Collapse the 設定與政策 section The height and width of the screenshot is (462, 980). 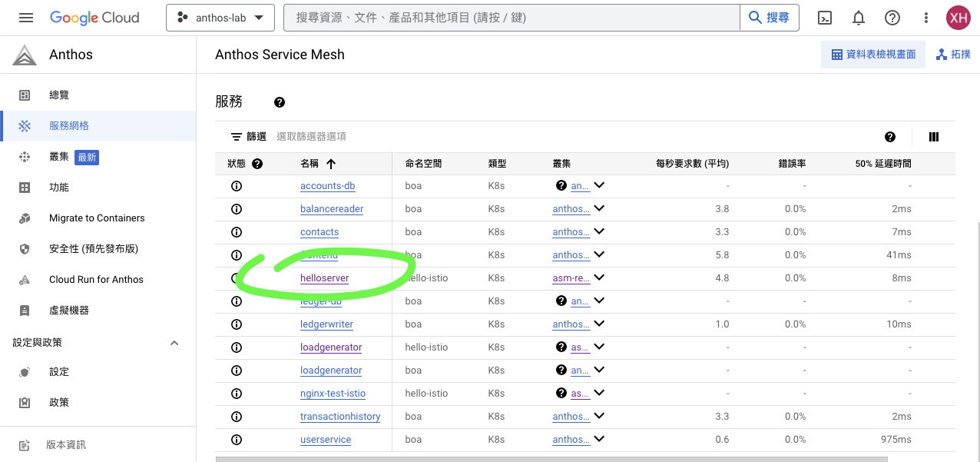[174, 343]
